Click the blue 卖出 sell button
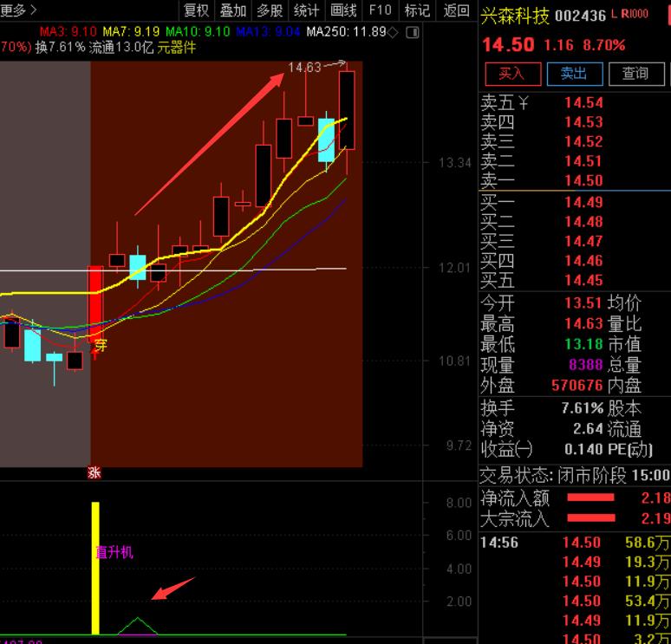 point(575,74)
